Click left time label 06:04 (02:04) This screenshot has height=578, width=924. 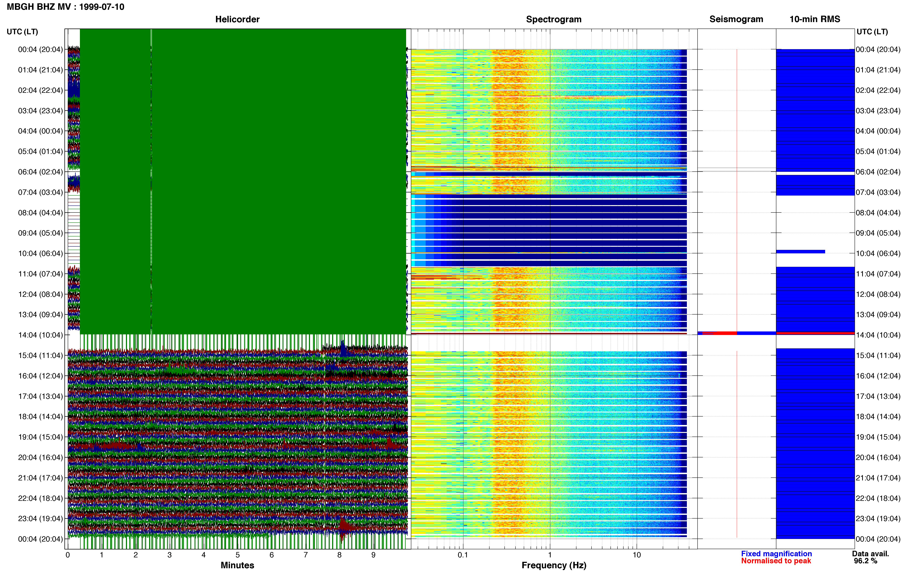pos(41,172)
